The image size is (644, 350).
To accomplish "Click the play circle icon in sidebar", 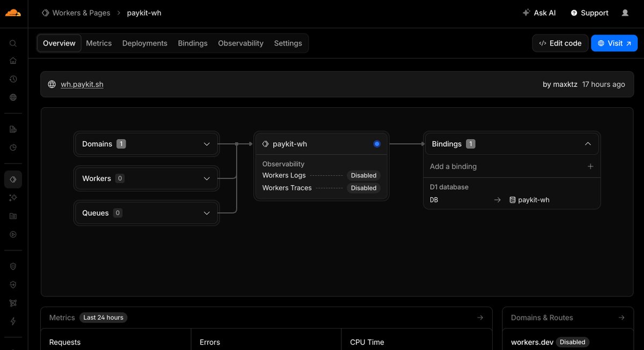I will tap(13, 234).
